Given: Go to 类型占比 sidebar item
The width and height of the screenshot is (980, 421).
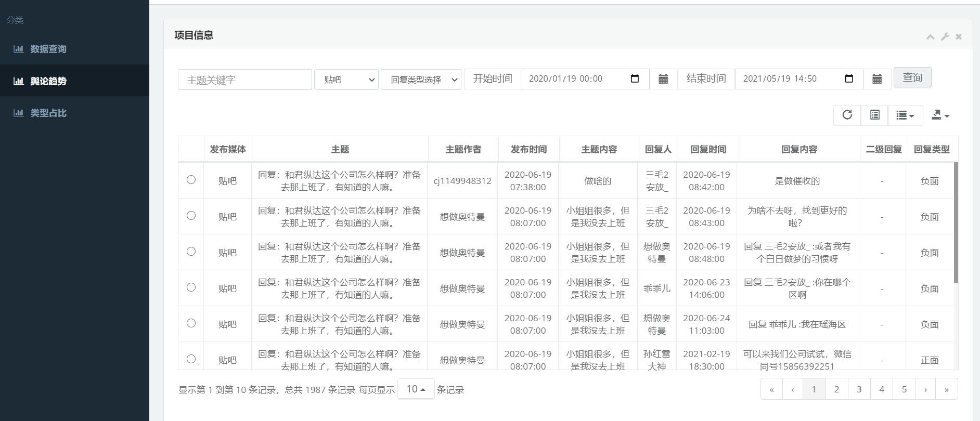Looking at the screenshot, I should coord(74,113).
